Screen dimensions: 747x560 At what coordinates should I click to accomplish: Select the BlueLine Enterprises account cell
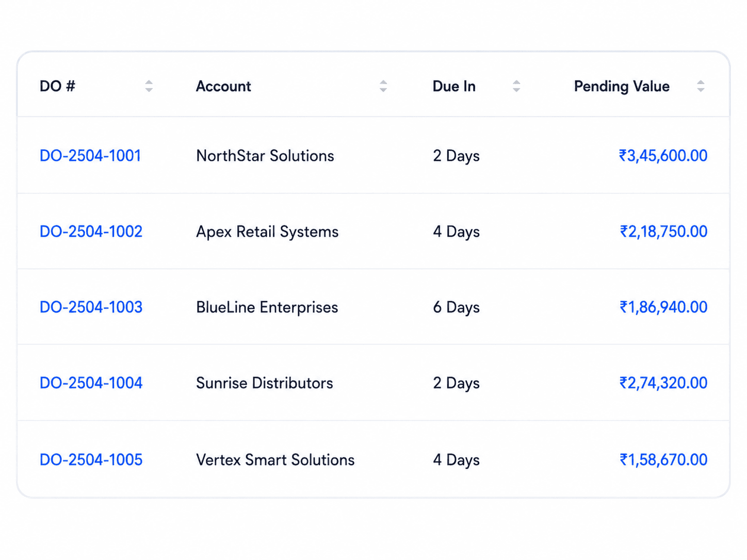point(267,308)
